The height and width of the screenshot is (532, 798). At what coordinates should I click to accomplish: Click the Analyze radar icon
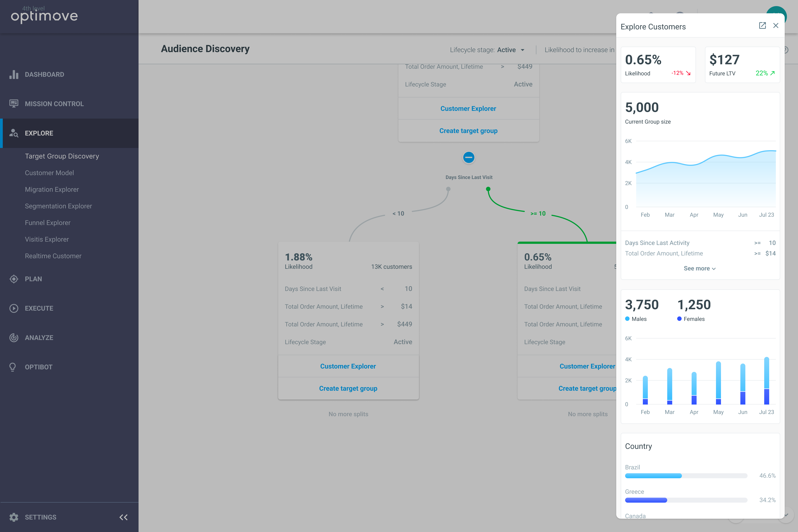pos(14,338)
